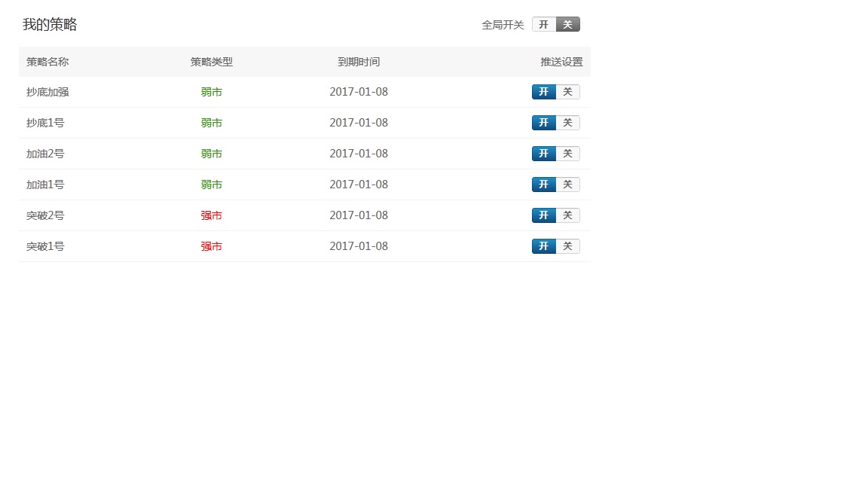Turn off push for 加油2号

(x=568, y=154)
